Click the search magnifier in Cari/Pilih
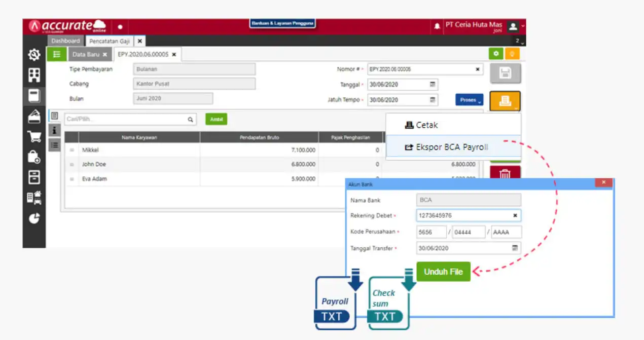The width and height of the screenshot is (644, 340). point(191,120)
